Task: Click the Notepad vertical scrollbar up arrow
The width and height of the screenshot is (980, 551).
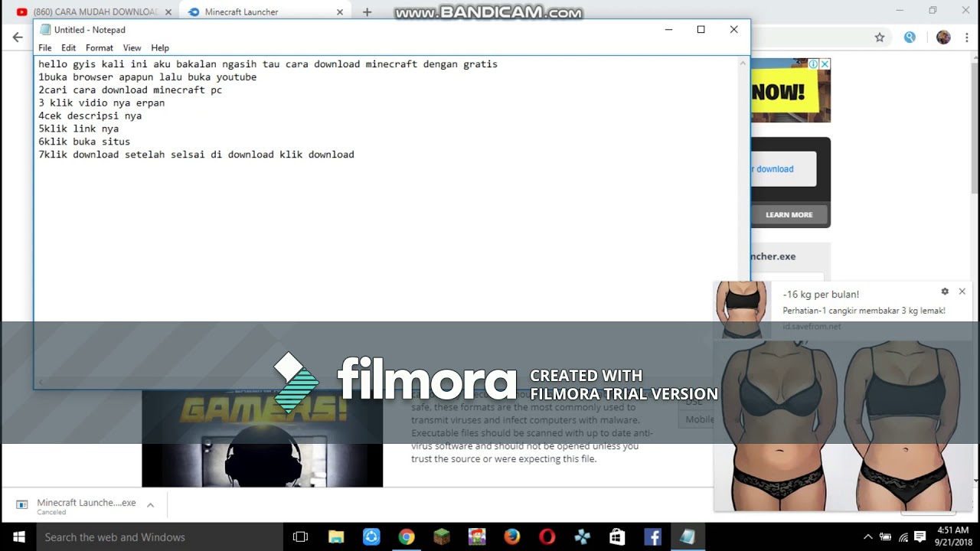Action: [742, 64]
